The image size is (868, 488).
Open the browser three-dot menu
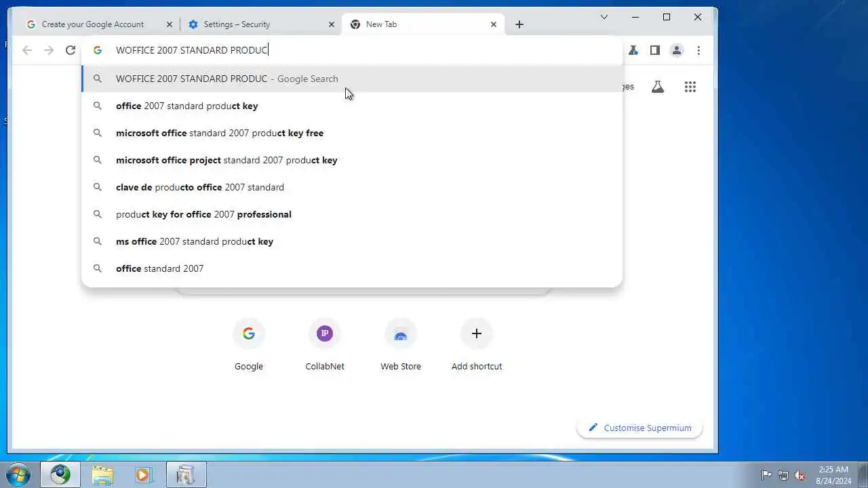(698, 50)
